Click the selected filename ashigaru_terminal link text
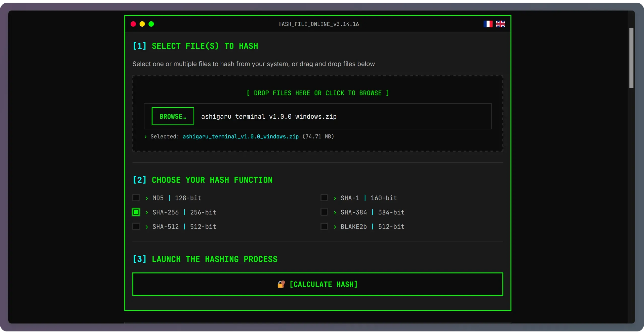644x334 pixels. (x=240, y=136)
